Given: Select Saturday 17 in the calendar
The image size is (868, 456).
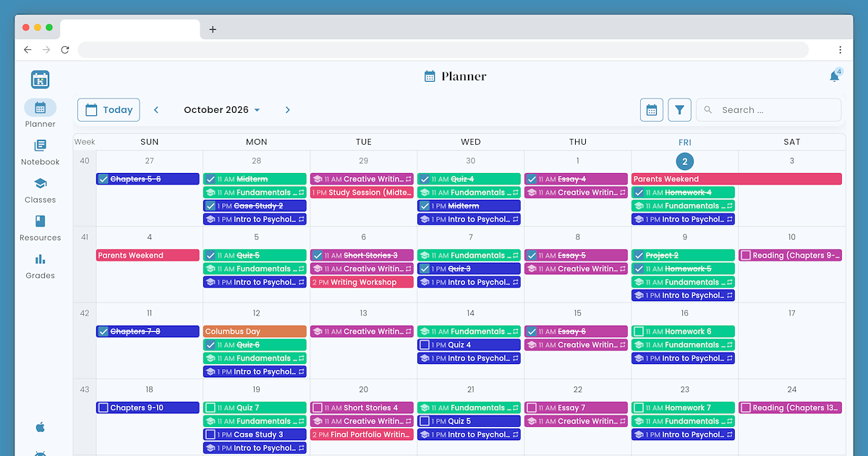Looking at the screenshot, I should click(x=791, y=313).
